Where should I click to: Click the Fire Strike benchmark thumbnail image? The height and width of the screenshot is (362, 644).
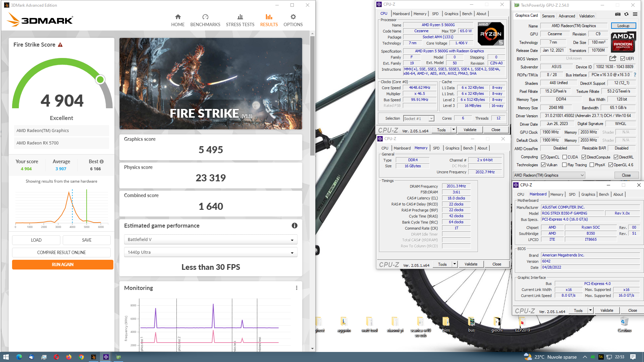211,83
